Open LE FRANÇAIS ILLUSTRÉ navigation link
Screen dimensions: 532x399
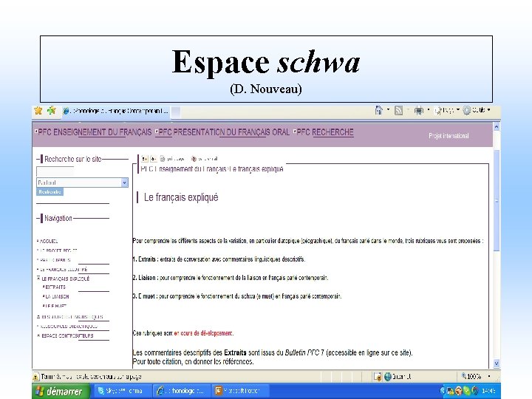tap(63, 270)
